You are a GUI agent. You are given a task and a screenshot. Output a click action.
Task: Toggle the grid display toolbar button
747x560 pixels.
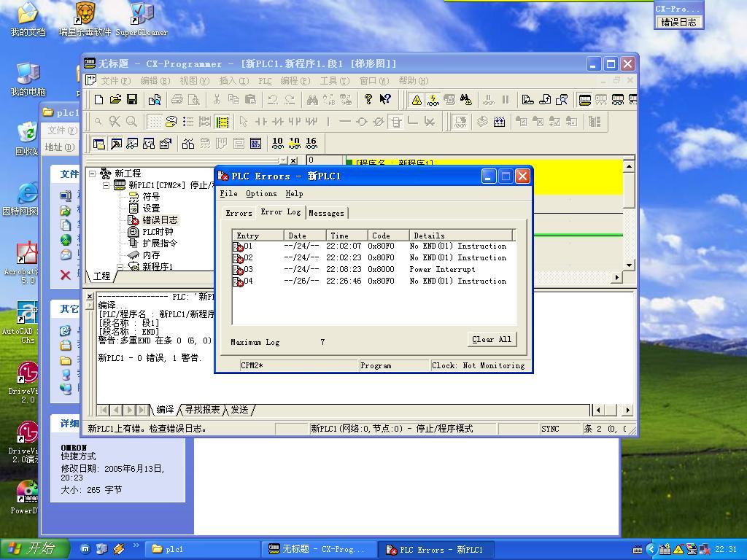155,122
